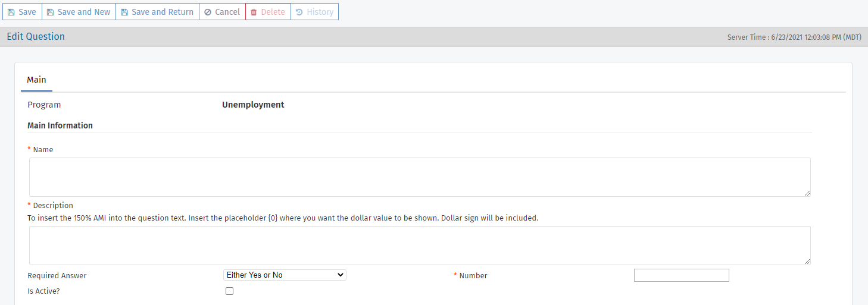Switch to the Main tab
This screenshot has width=868, height=305.
click(x=36, y=80)
